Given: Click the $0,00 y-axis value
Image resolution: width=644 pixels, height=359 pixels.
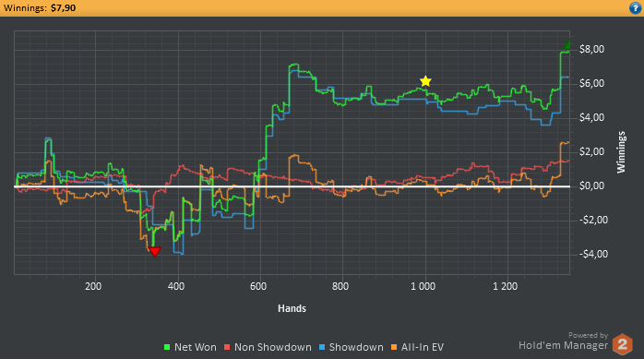Looking at the screenshot, I should click(x=591, y=186).
